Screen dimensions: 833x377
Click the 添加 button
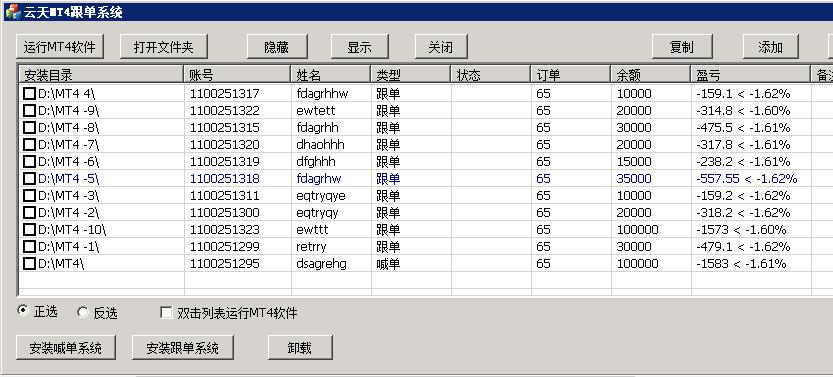(771, 47)
